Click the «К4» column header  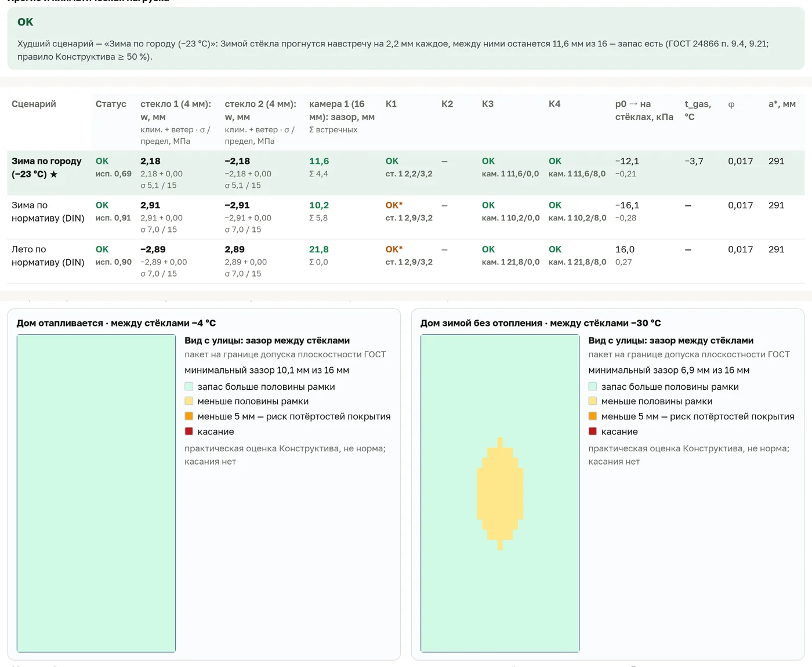coord(554,104)
